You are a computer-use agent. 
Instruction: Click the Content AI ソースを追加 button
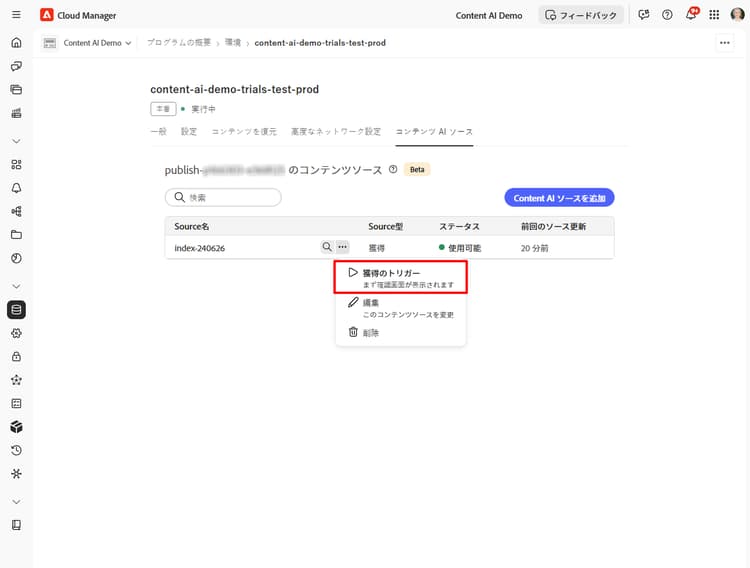coord(559,198)
